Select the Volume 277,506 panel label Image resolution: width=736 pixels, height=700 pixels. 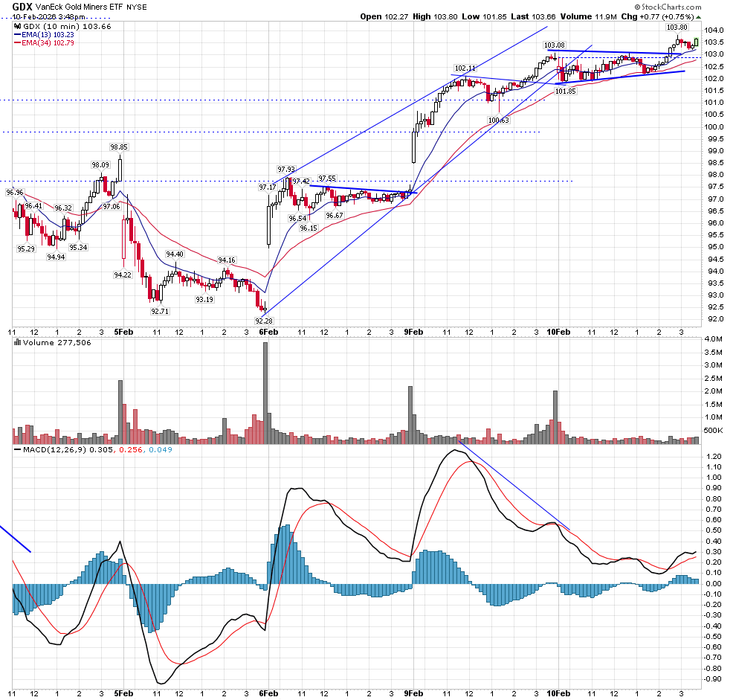click(x=50, y=343)
